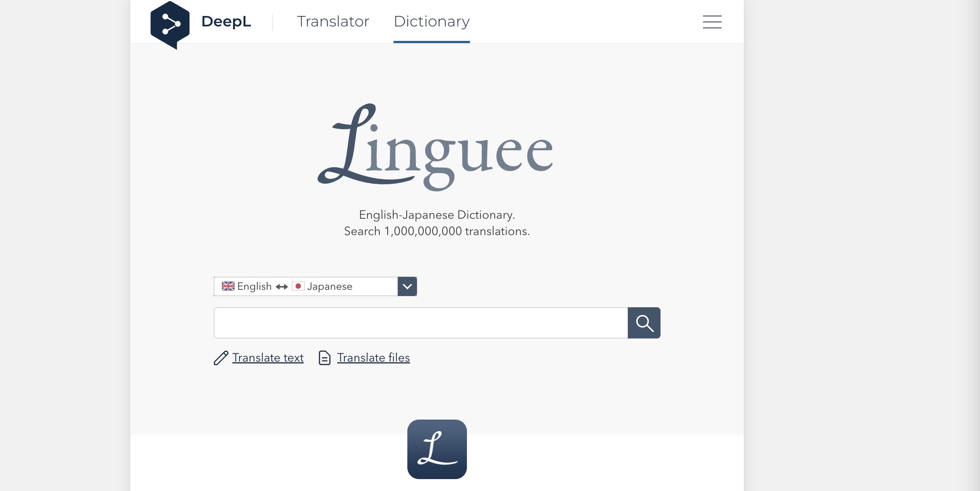Screen dimensions: 980x491
Task: Click the Japan flag in the language selector
Action: pyautogui.click(x=298, y=286)
